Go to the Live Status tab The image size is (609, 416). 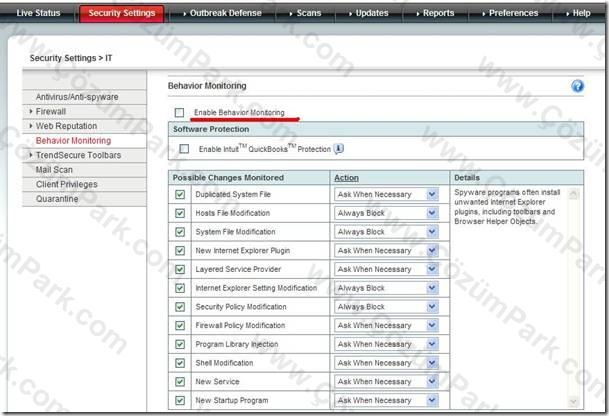click(38, 13)
